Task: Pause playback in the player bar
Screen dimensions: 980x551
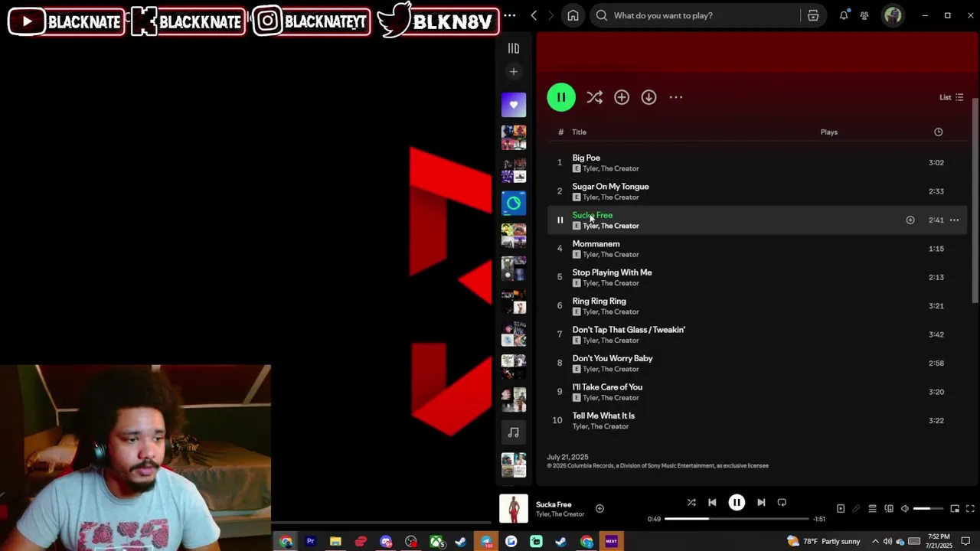Action: [x=737, y=503]
